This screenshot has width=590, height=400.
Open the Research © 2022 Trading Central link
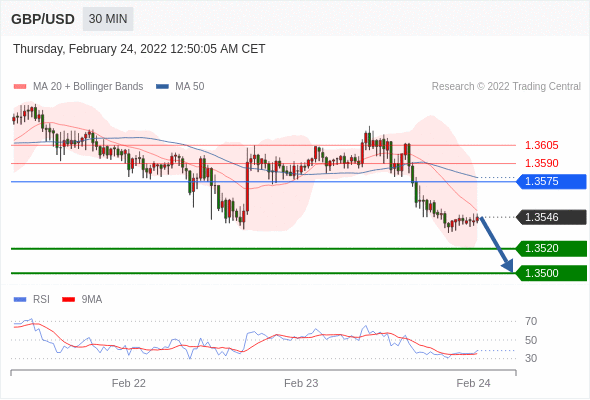click(506, 87)
